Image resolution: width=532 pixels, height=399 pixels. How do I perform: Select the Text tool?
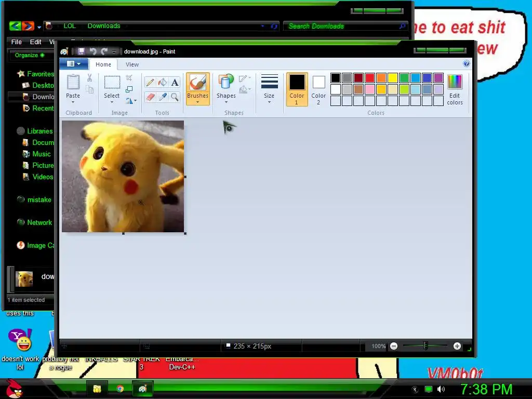(175, 83)
